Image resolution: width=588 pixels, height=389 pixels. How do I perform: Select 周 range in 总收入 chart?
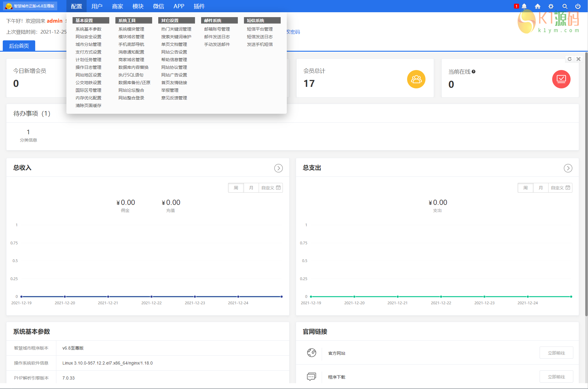(x=236, y=188)
